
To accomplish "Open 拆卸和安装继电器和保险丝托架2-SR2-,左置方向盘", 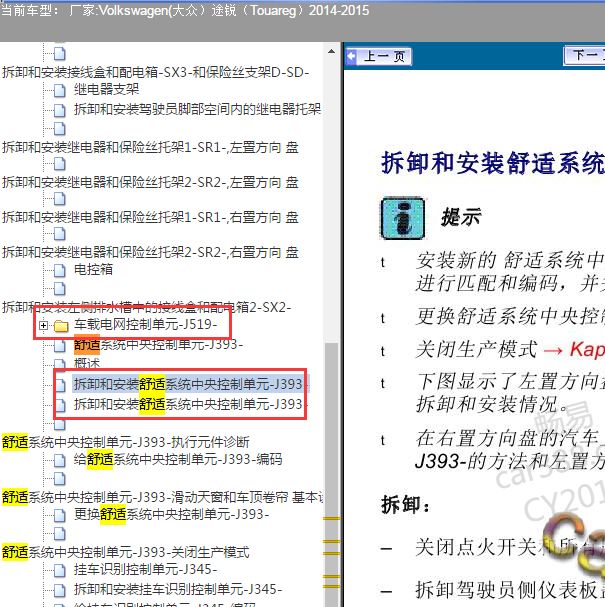I will 150,182.
